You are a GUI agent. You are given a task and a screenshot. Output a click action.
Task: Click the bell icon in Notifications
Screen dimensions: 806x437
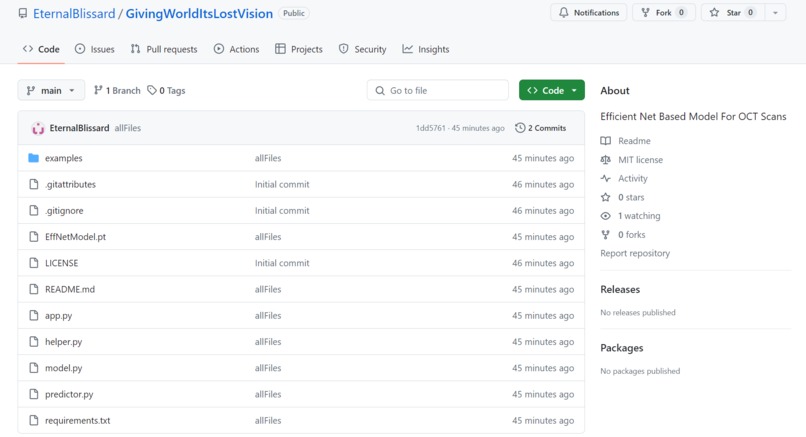click(563, 12)
